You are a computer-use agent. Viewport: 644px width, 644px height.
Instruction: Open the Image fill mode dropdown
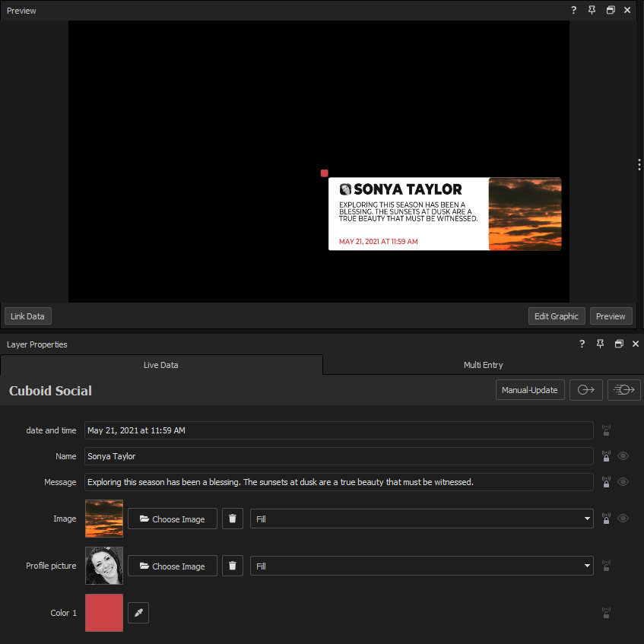(x=422, y=519)
